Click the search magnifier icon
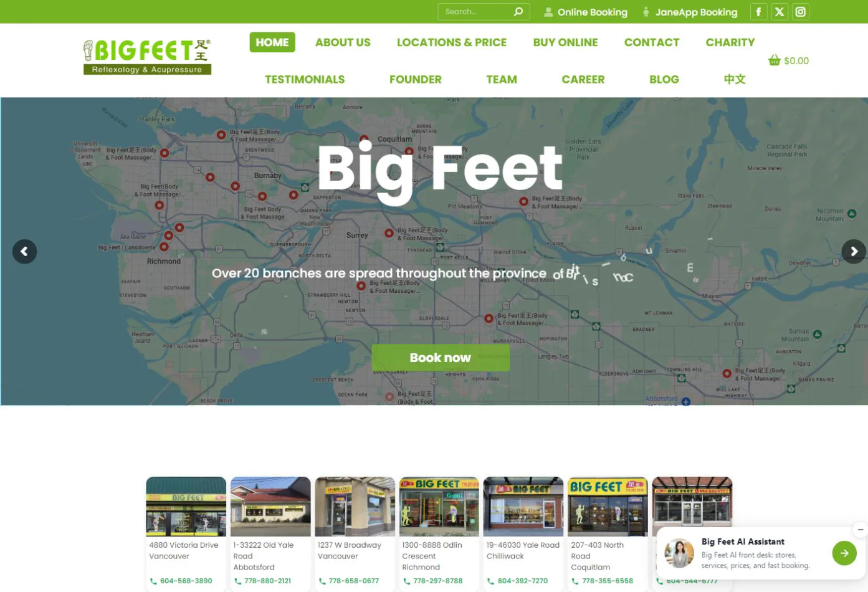The width and height of the screenshot is (868, 592). coord(518,12)
